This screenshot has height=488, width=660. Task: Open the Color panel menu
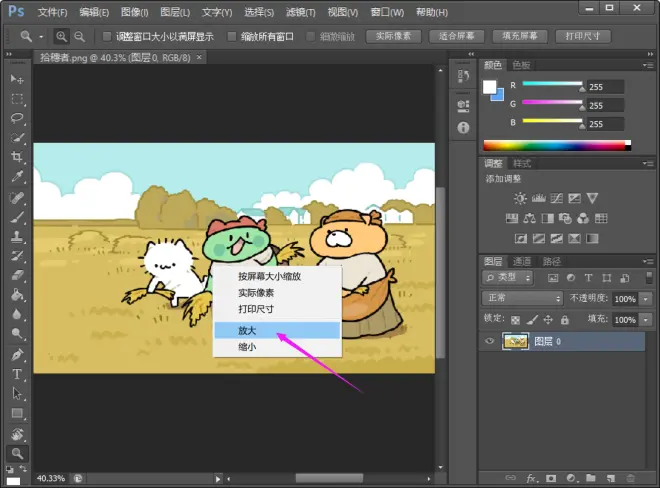[x=648, y=65]
